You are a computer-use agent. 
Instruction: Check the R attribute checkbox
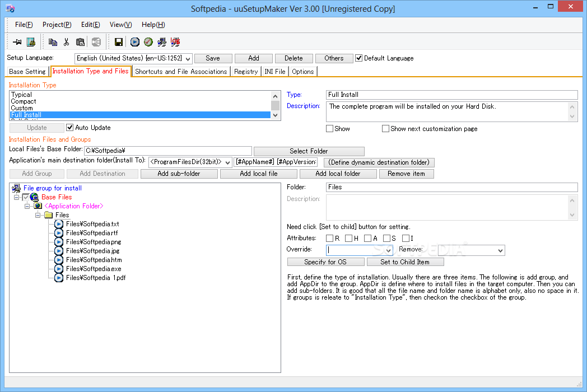click(329, 238)
